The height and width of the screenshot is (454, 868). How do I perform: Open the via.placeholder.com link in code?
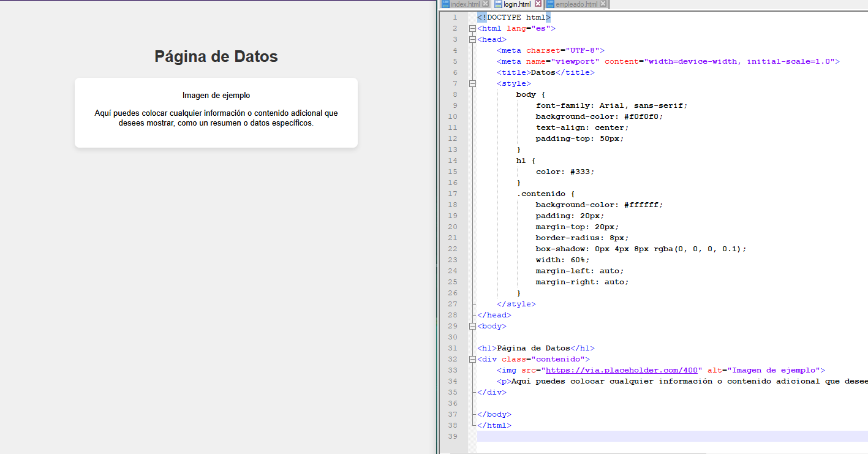tap(622, 370)
